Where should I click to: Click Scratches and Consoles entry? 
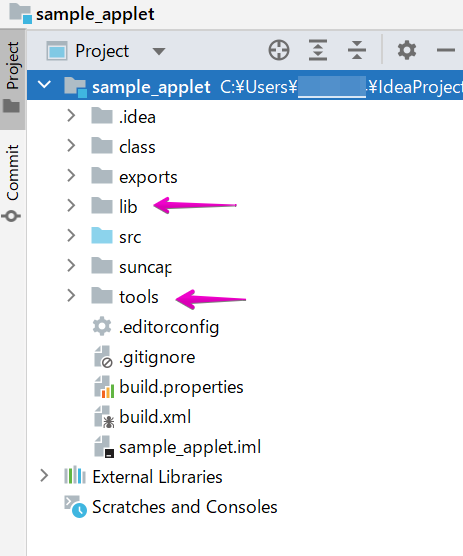[184, 507]
